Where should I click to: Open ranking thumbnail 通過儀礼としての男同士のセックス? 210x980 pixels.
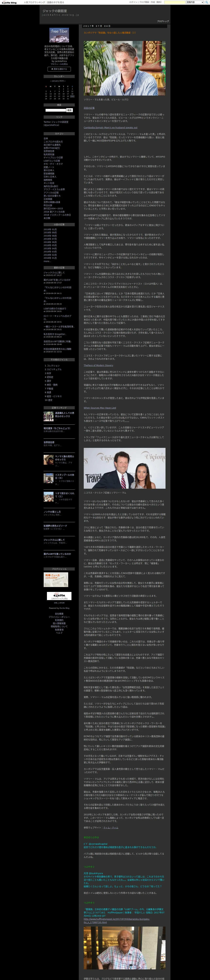48,416
